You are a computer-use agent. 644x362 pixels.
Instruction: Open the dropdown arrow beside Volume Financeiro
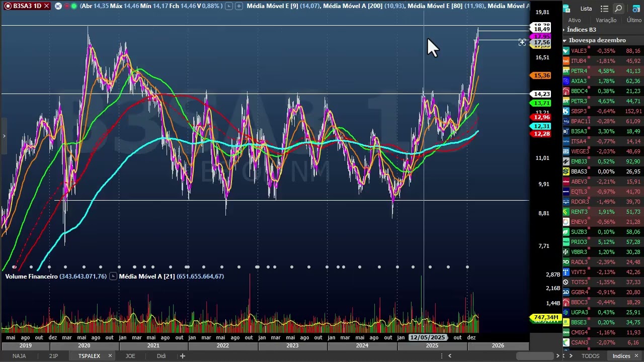[x=113, y=276]
